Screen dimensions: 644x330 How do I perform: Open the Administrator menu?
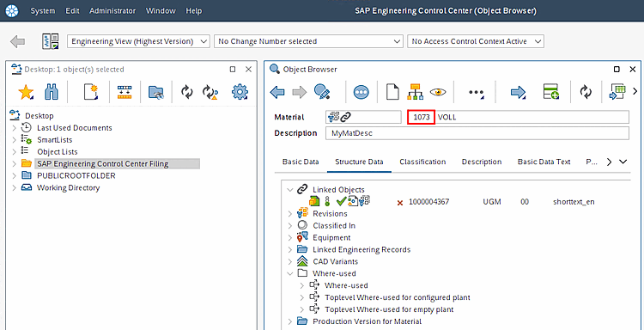112,10
